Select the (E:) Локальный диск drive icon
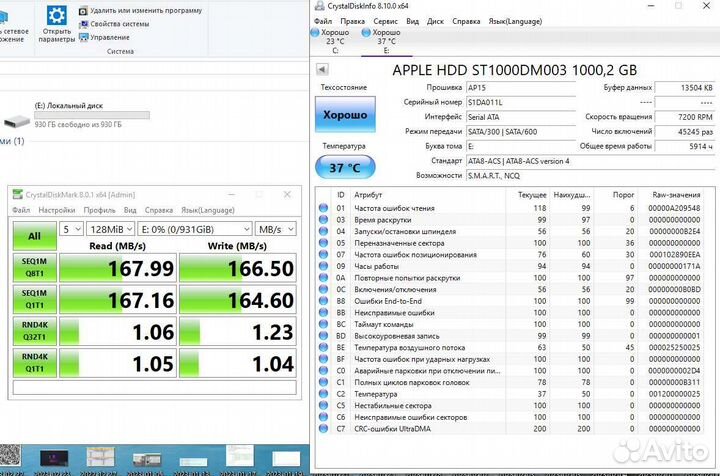This screenshot has height=476, width=720. (x=17, y=121)
